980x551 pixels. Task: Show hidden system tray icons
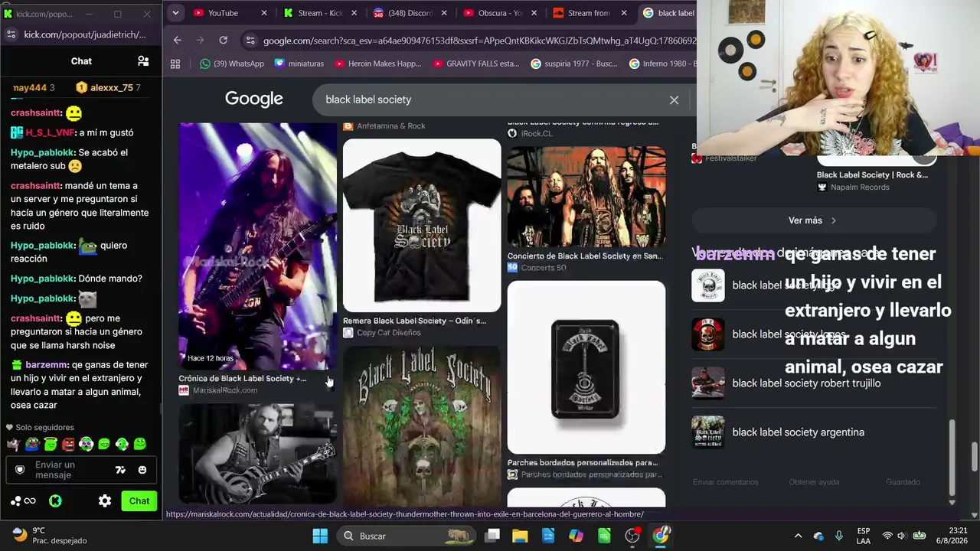coord(798,536)
